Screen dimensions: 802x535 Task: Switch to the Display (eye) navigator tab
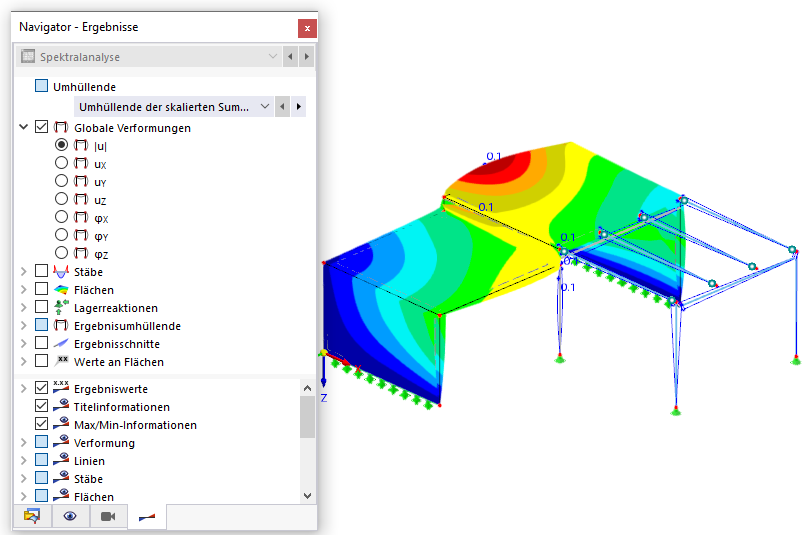(x=70, y=516)
